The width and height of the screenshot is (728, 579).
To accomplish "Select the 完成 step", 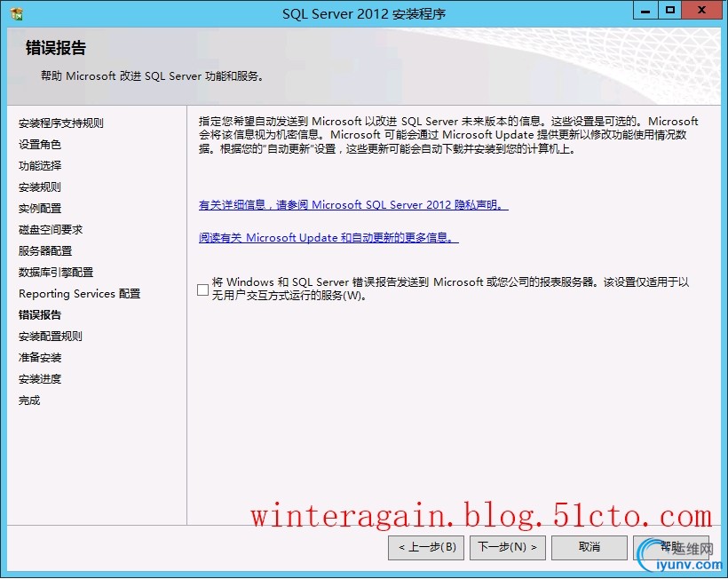I will click(29, 401).
